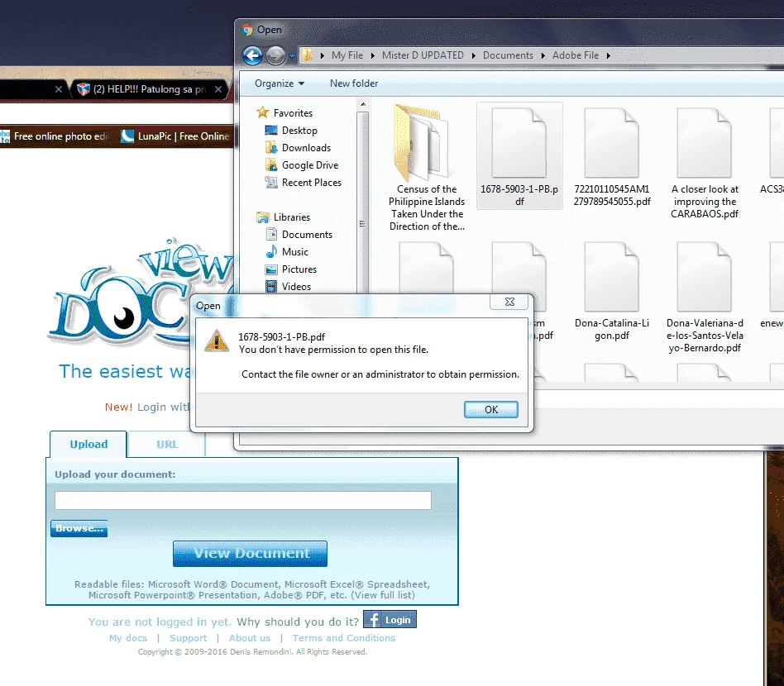Click the Downloads folder icon in Favorites
This screenshot has width=784, height=686.
click(271, 148)
